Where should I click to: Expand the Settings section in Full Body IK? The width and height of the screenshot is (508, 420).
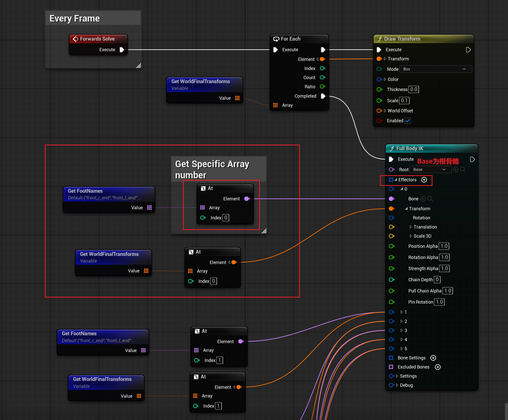[397, 376]
